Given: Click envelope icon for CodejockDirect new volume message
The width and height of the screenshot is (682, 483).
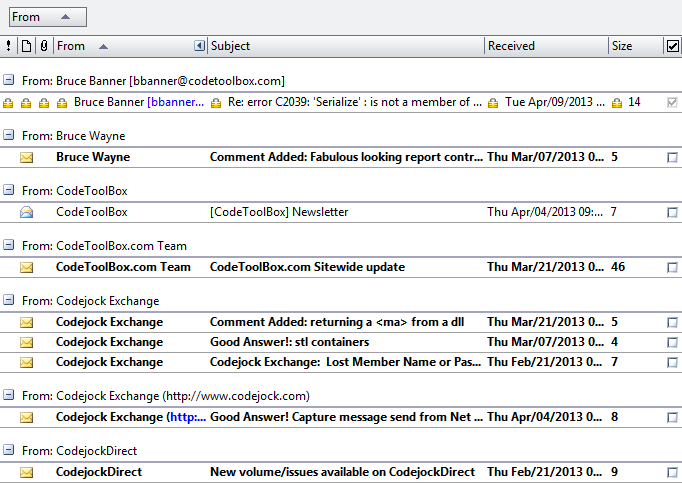Looking at the screenshot, I should tap(27, 472).
